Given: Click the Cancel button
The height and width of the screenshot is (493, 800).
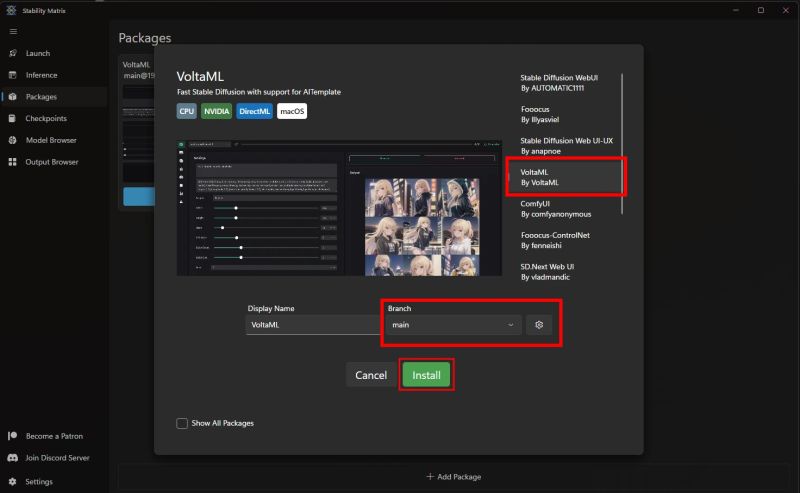Looking at the screenshot, I should 371,375.
